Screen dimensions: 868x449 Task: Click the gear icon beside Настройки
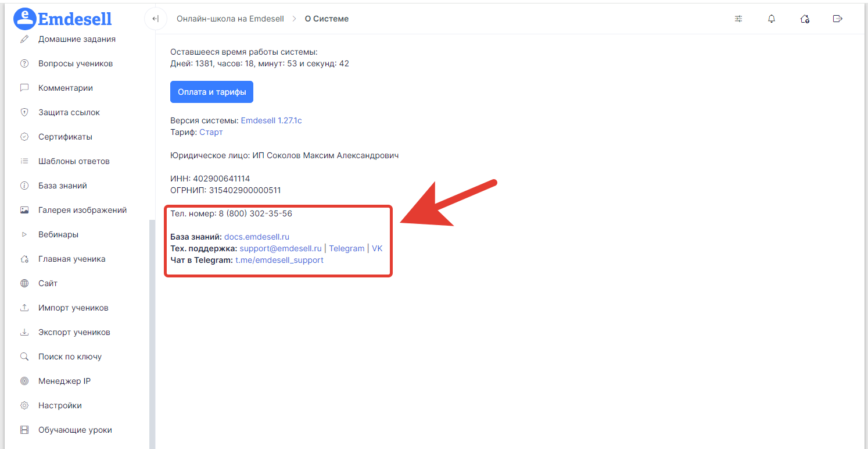(24, 406)
